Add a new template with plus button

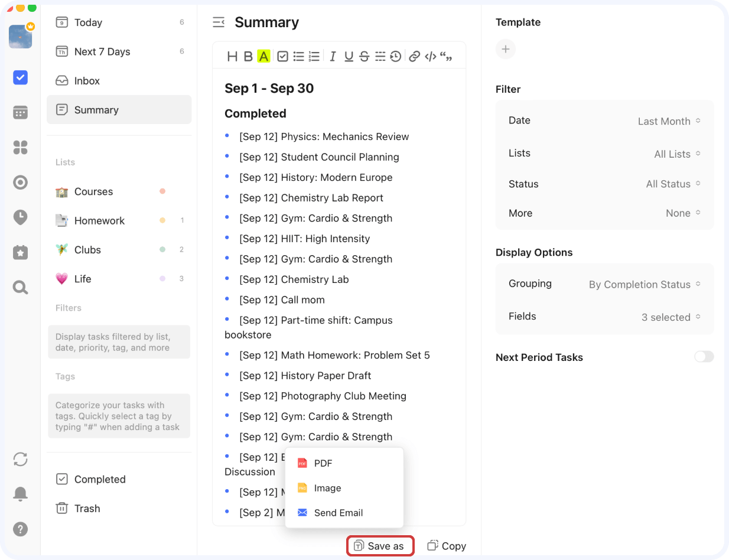click(506, 49)
